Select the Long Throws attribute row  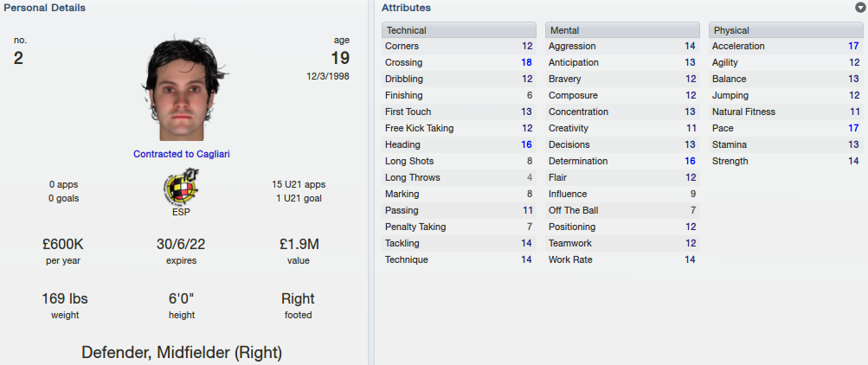pos(459,177)
